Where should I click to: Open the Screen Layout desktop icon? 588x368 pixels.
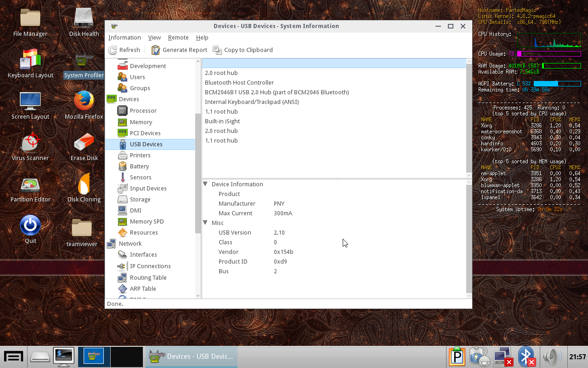coord(30,105)
